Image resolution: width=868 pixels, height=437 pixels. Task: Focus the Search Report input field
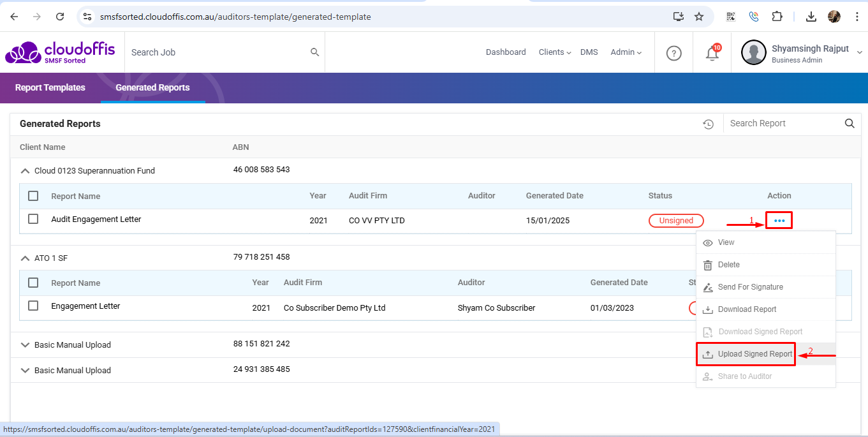click(x=783, y=124)
